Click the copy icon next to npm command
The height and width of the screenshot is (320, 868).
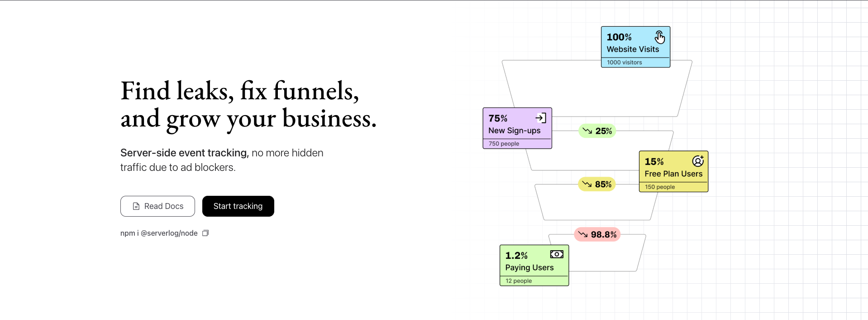point(205,233)
